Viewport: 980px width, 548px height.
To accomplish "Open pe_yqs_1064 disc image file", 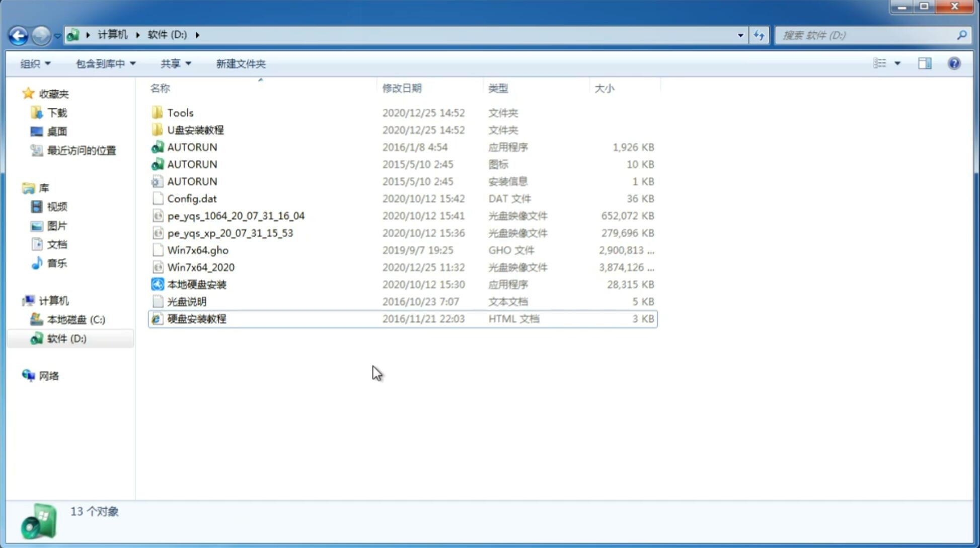I will coord(236,216).
